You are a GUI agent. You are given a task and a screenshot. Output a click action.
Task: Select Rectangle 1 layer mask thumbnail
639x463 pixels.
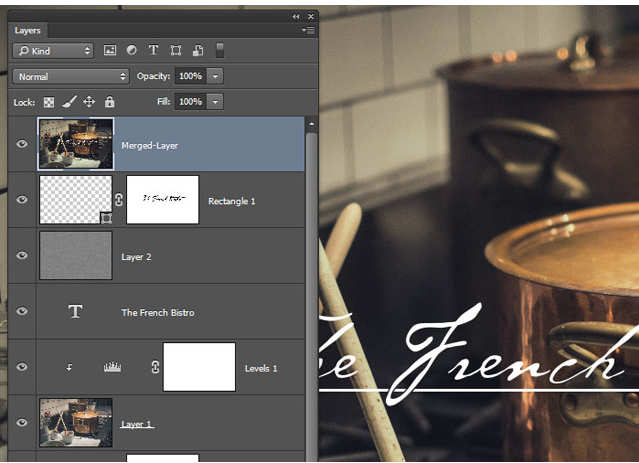163,200
